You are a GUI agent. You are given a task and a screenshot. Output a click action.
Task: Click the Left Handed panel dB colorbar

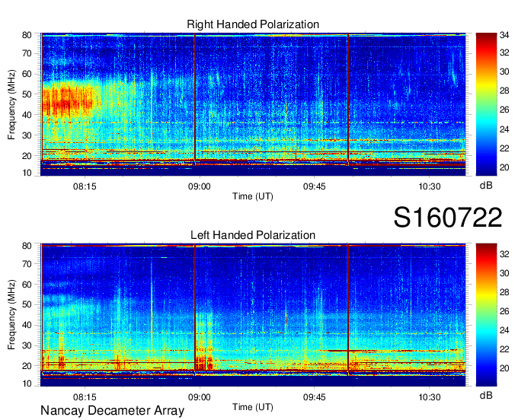point(486,315)
